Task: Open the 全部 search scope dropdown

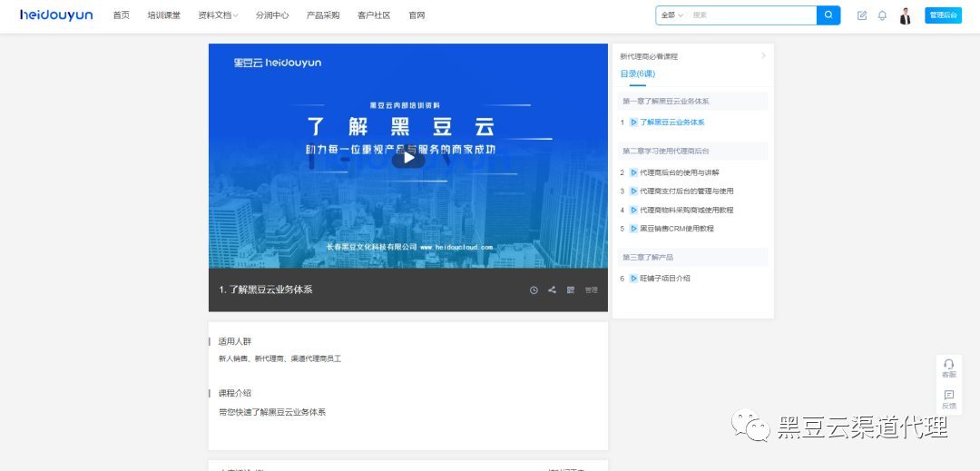Action: (671, 15)
